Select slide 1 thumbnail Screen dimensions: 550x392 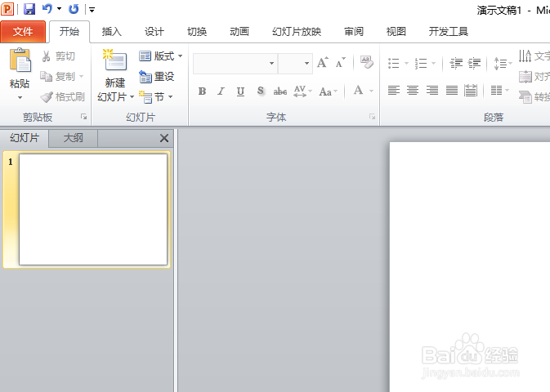[x=93, y=209]
